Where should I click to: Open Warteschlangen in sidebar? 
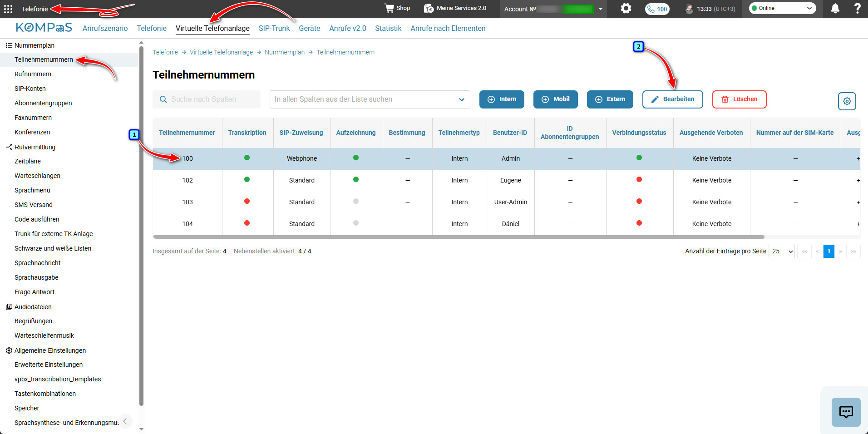click(37, 176)
